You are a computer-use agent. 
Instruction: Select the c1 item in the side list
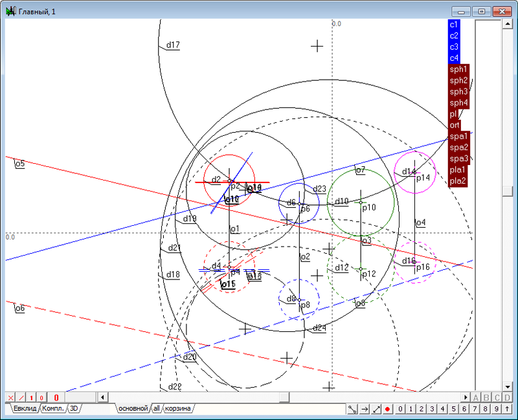click(454, 25)
